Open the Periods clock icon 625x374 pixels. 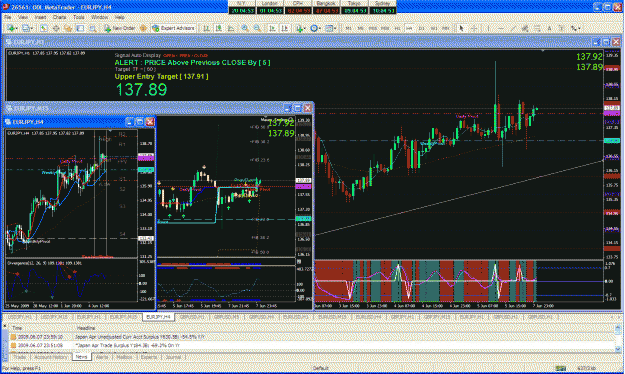click(314, 28)
